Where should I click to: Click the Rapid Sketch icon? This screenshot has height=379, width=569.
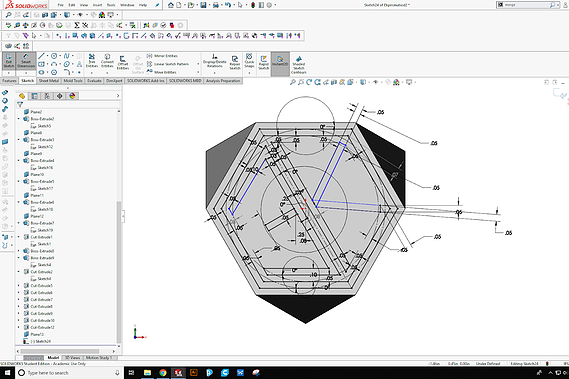click(x=263, y=62)
